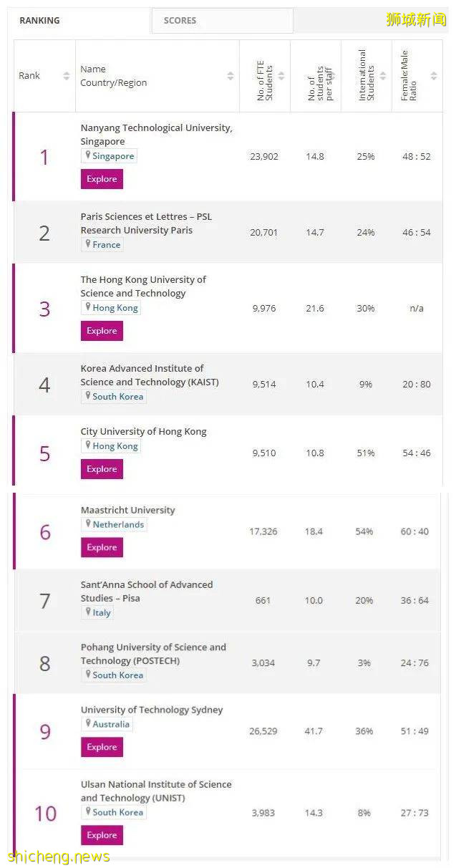Select the RANKING tab
This screenshot has height=868, width=456.
[39, 20]
